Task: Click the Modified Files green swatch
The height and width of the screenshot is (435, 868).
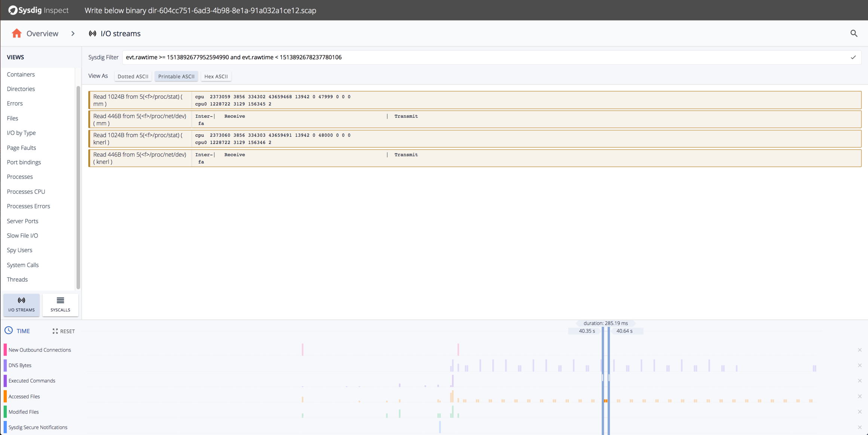Action: pyautogui.click(x=5, y=411)
